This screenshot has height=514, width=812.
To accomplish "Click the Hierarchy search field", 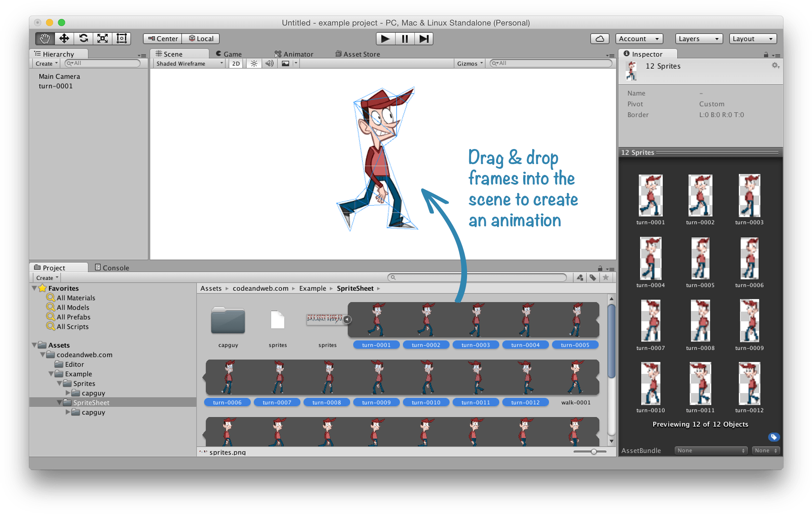I will click(103, 63).
